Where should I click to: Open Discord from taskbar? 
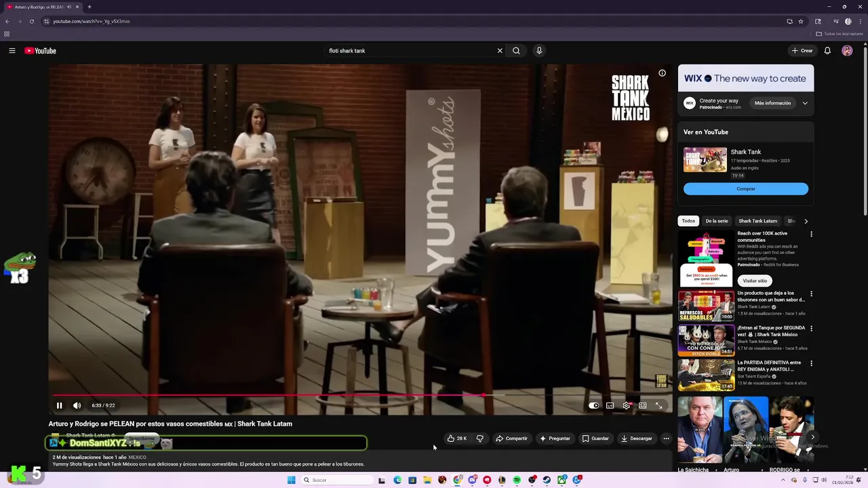tap(473, 480)
